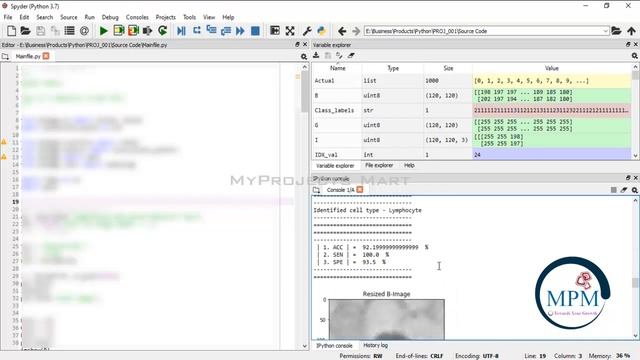Interrupt the kernel in the IPython console

613,190
